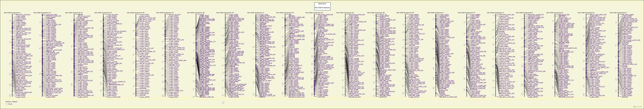Screen dimensions: 644x109
Task: Click the Reference Oat-2016-Consensus box
Action: pyautogui.click(x=322, y=5)
